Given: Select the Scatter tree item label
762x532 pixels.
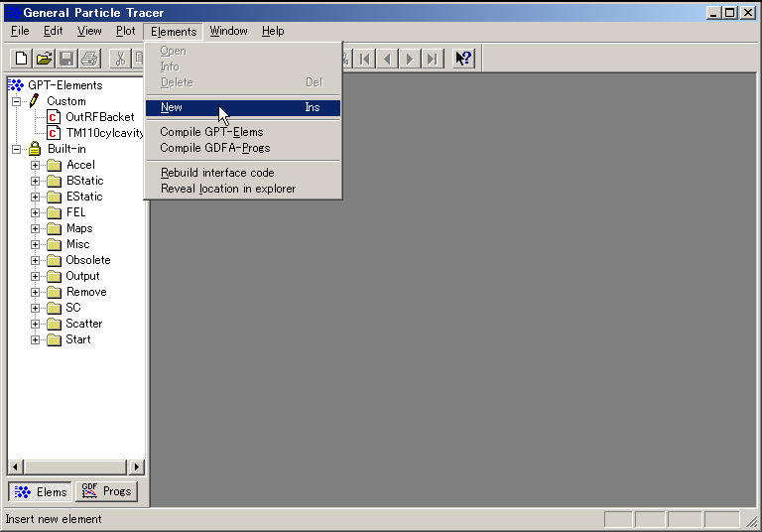Looking at the screenshot, I should click(84, 324).
